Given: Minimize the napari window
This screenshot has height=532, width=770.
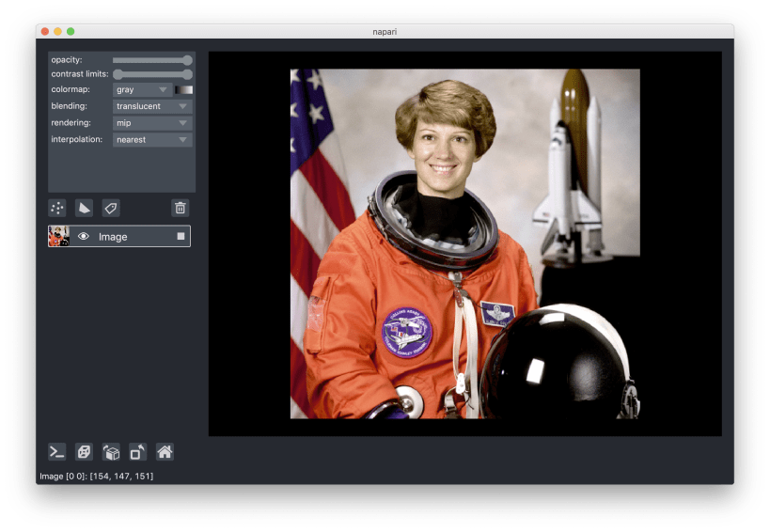Looking at the screenshot, I should coord(57,31).
